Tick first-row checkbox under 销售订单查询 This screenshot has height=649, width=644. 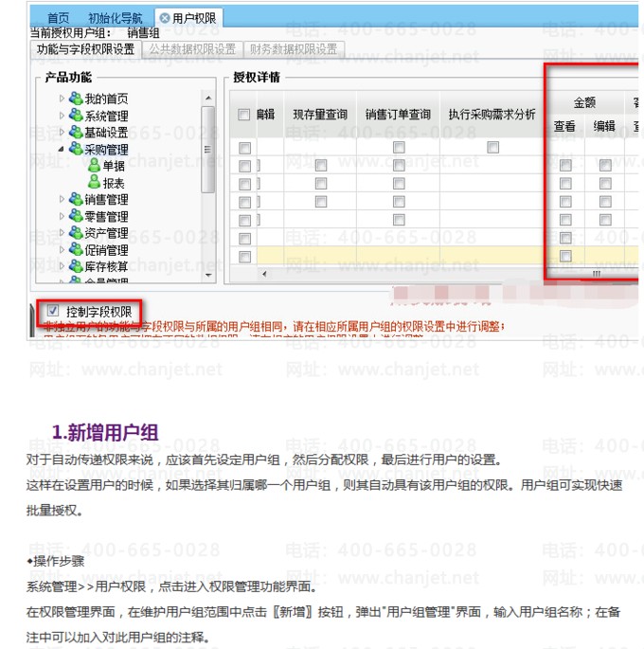pos(399,148)
